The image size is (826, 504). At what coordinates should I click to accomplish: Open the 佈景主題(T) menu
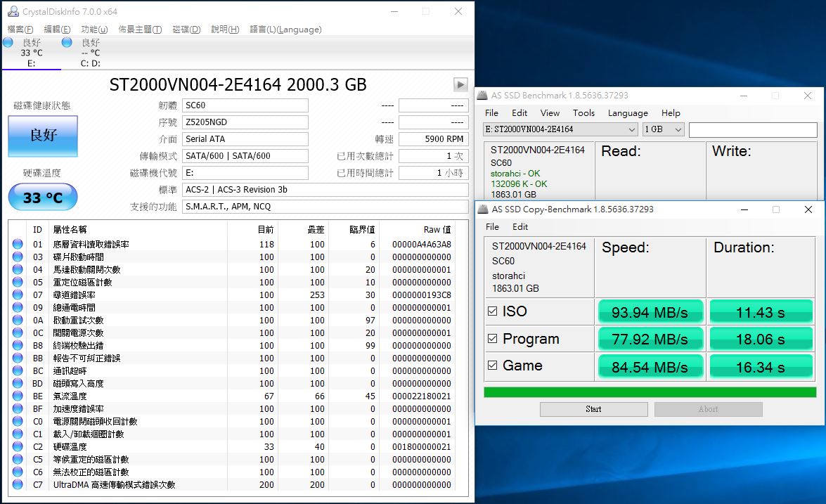(140, 30)
